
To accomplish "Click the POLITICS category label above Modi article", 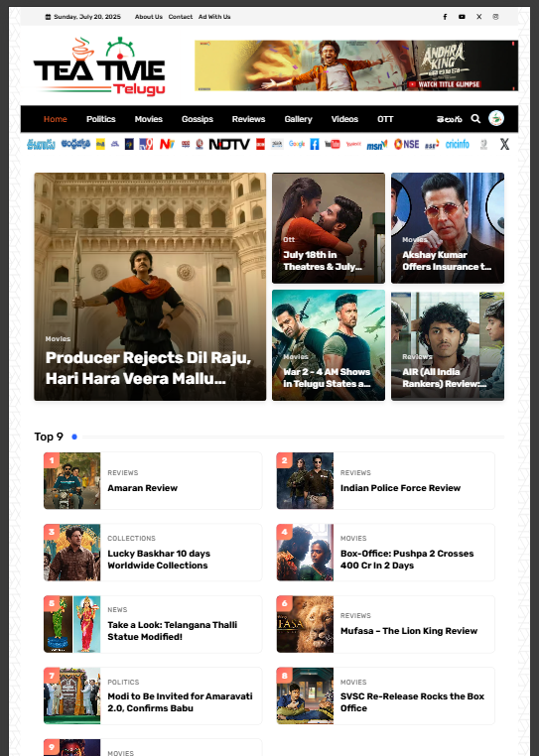I will pos(123,682).
